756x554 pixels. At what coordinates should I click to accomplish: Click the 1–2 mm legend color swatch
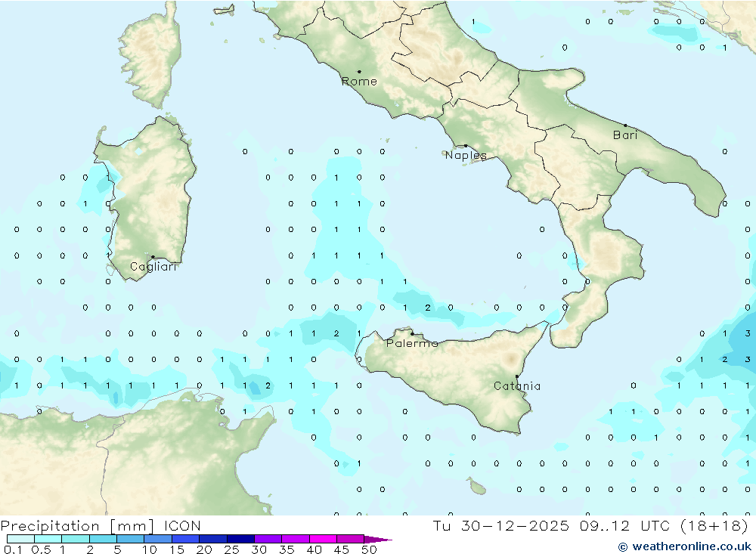click(76, 539)
